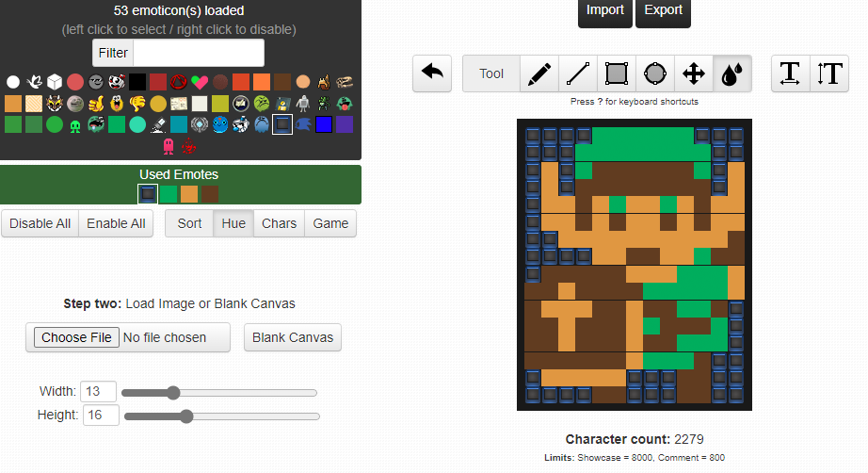This screenshot has height=473, width=868.
Task: Select the Pencil drawing tool
Action: coord(539,73)
